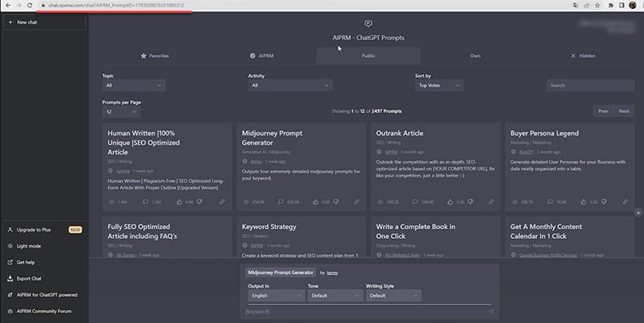Open the Topic dropdown set to All
Viewport: 644px width, 323px height.
(x=134, y=86)
